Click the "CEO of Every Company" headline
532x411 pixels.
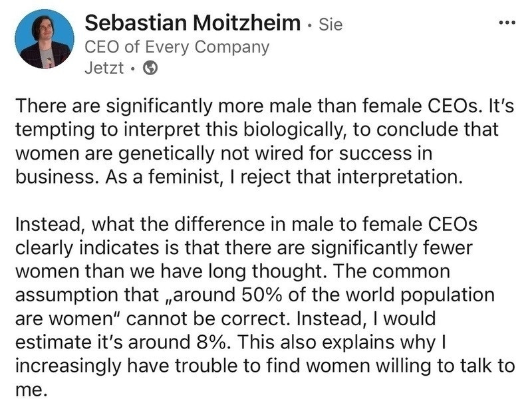point(178,47)
